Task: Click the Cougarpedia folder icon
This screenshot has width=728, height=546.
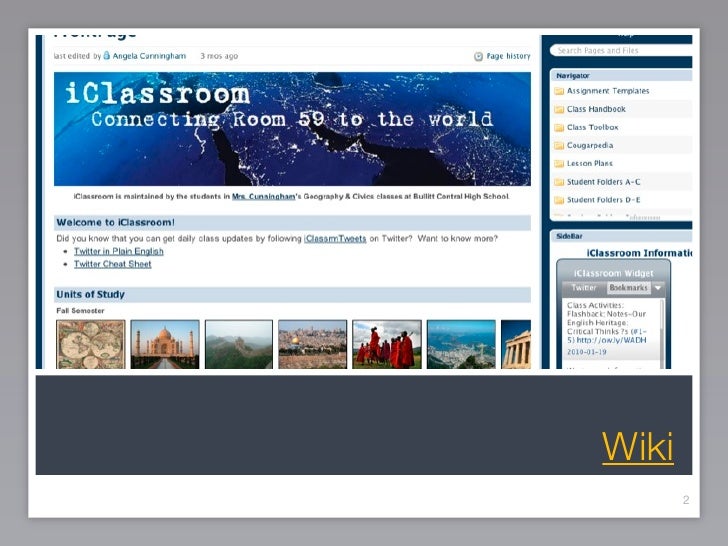Action: click(559, 145)
